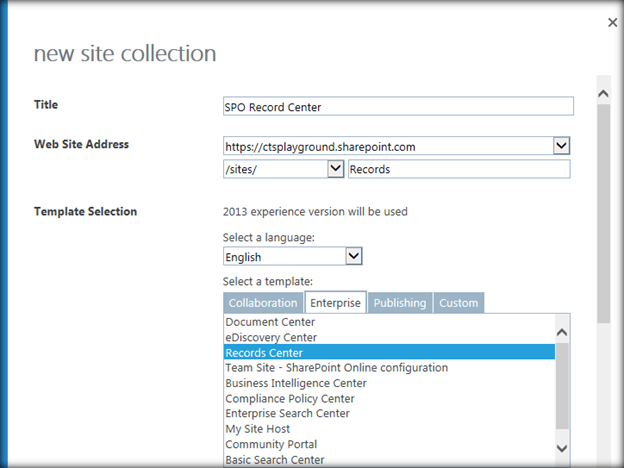Select the Enterprise template tab
This screenshot has height=468, width=624.
(335, 303)
